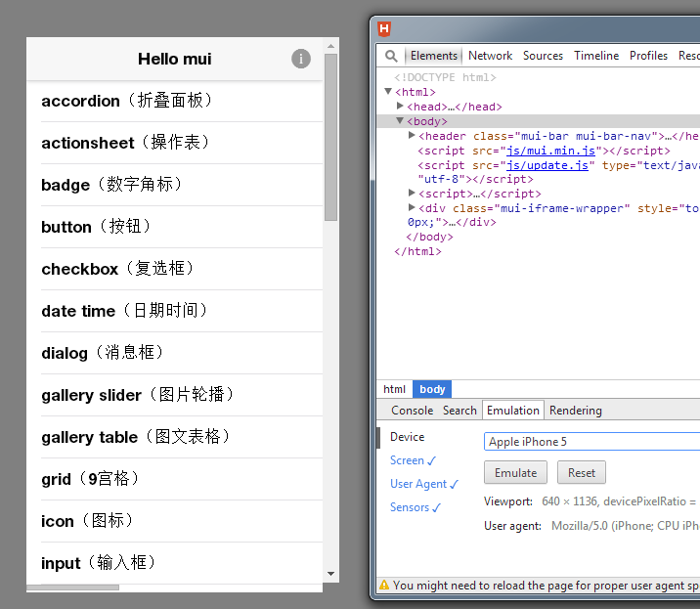
Task: Select html in the breadcrumb bar
Action: [x=394, y=389]
